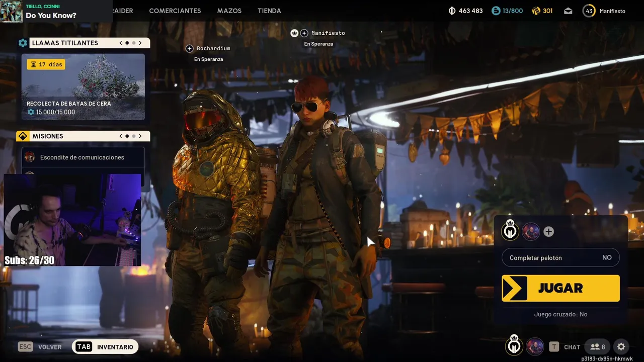Open the mail envelope icon
The height and width of the screenshot is (362, 644).
[568, 11]
